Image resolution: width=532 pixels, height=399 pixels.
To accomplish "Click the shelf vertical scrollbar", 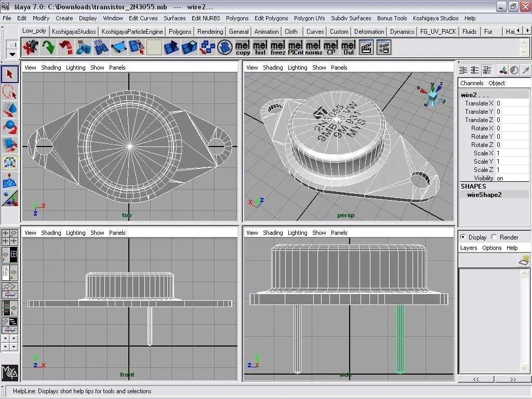I will point(524,47).
